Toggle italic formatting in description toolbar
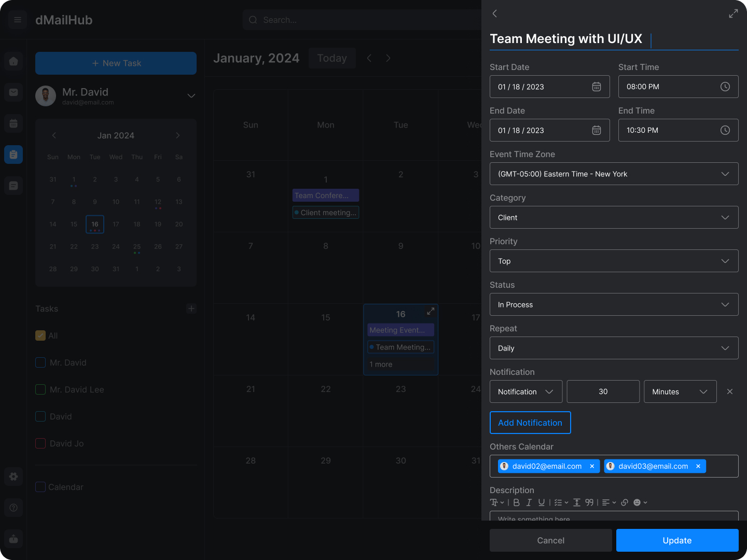The width and height of the screenshot is (747, 560). (x=529, y=502)
